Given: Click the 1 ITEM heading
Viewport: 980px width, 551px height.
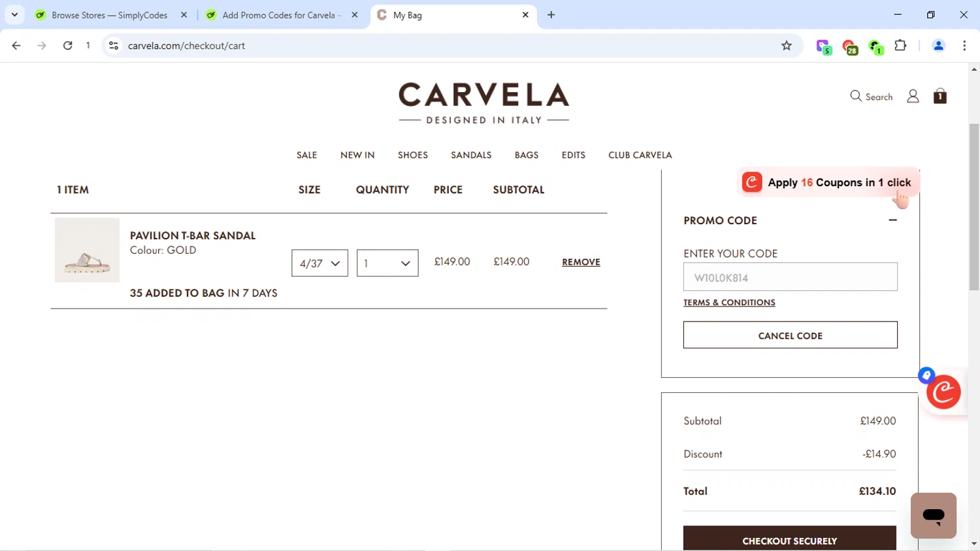Looking at the screenshot, I should (73, 190).
